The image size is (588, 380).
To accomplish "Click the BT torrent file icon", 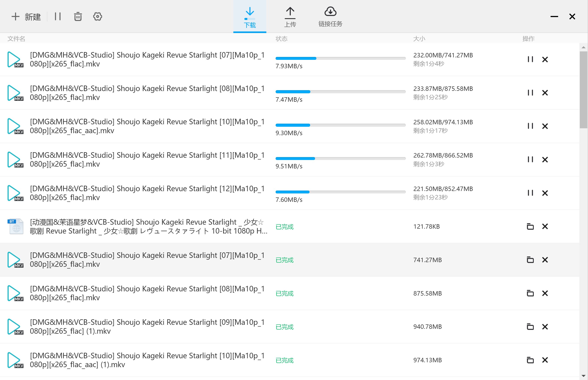I will [x=15, y=226].
